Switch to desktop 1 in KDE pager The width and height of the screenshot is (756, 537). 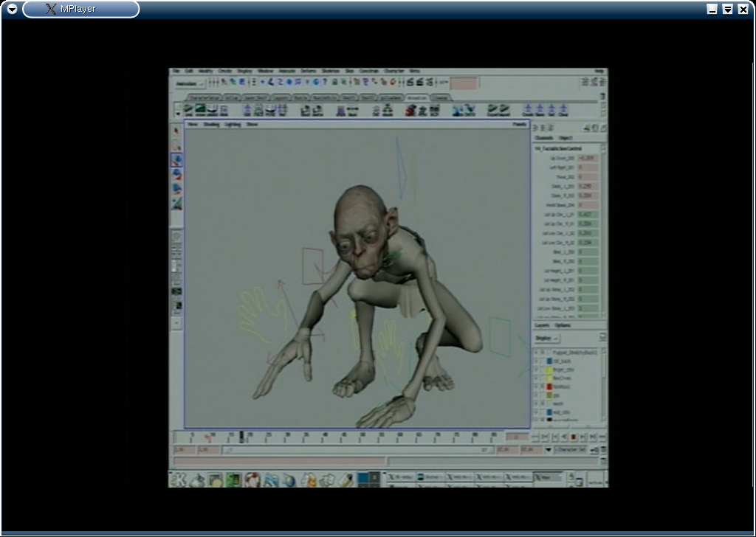[x=362, y=477]
